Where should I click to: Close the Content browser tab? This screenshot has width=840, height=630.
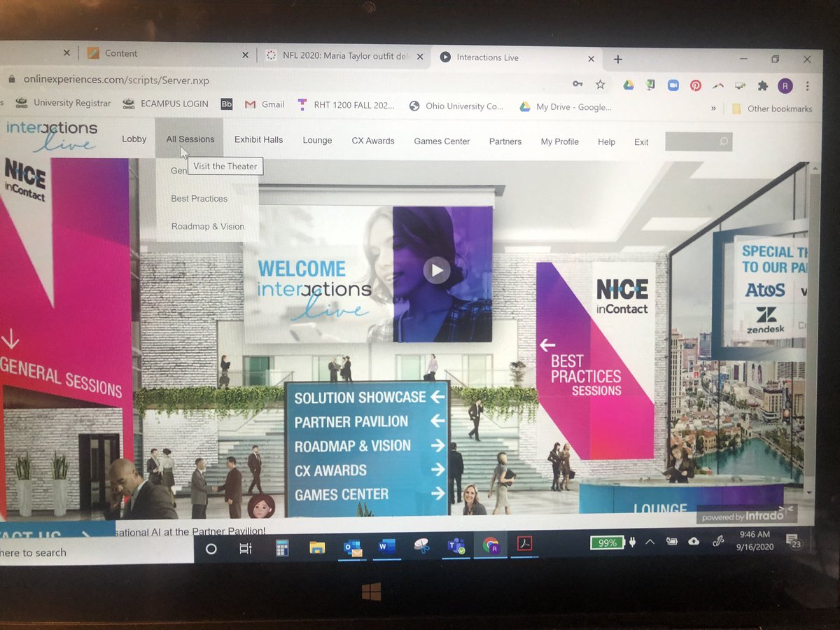tap(245, 55)
